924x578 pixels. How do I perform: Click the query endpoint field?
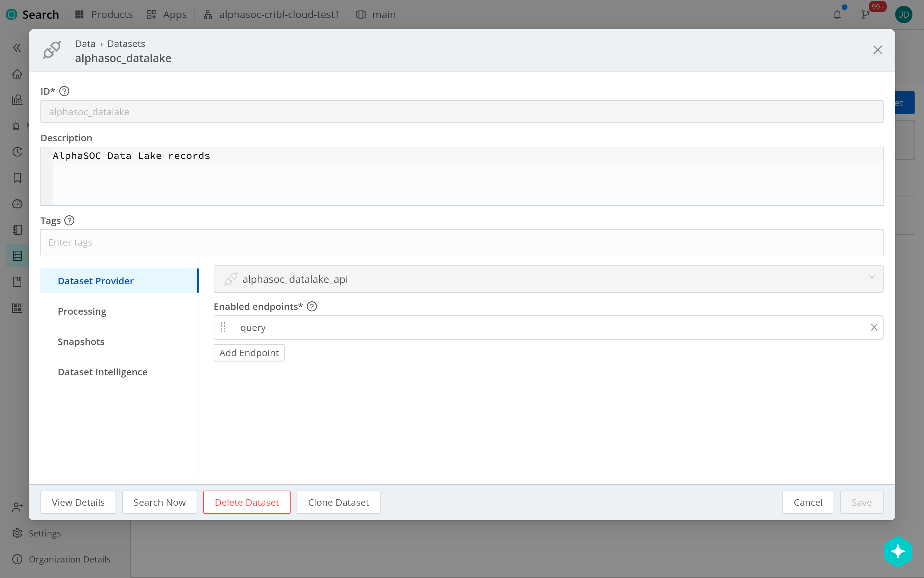(548, 328)
